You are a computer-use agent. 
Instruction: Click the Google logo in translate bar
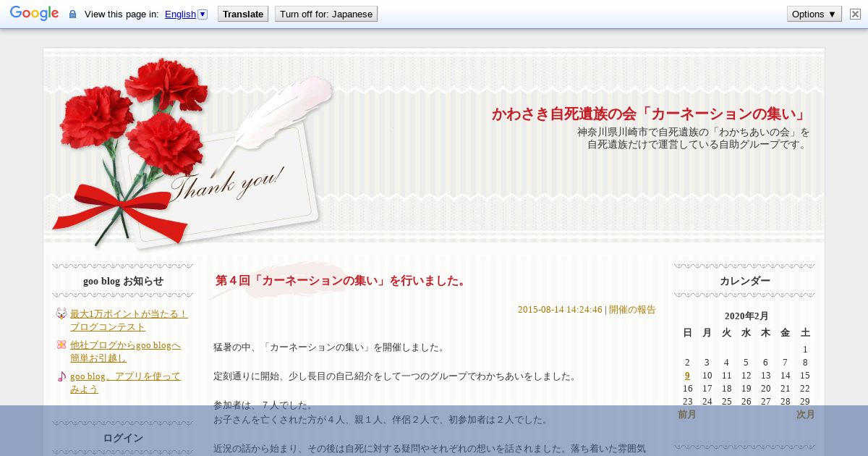[34, 14]
